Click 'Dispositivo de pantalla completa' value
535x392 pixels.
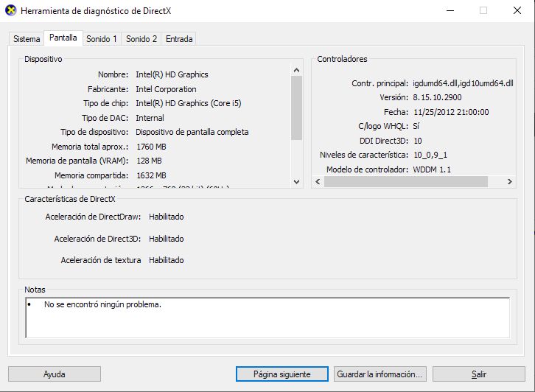click(x=192, y=132)
